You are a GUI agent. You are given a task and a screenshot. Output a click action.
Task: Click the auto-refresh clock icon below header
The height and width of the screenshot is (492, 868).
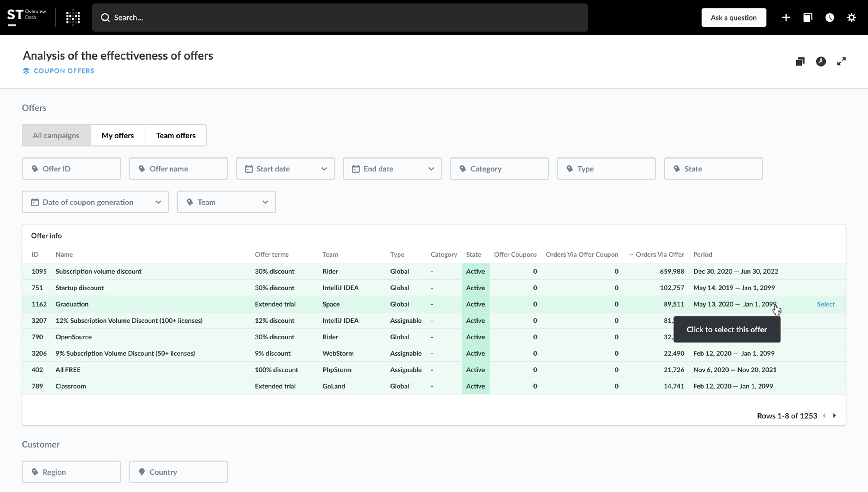point(821,61)
